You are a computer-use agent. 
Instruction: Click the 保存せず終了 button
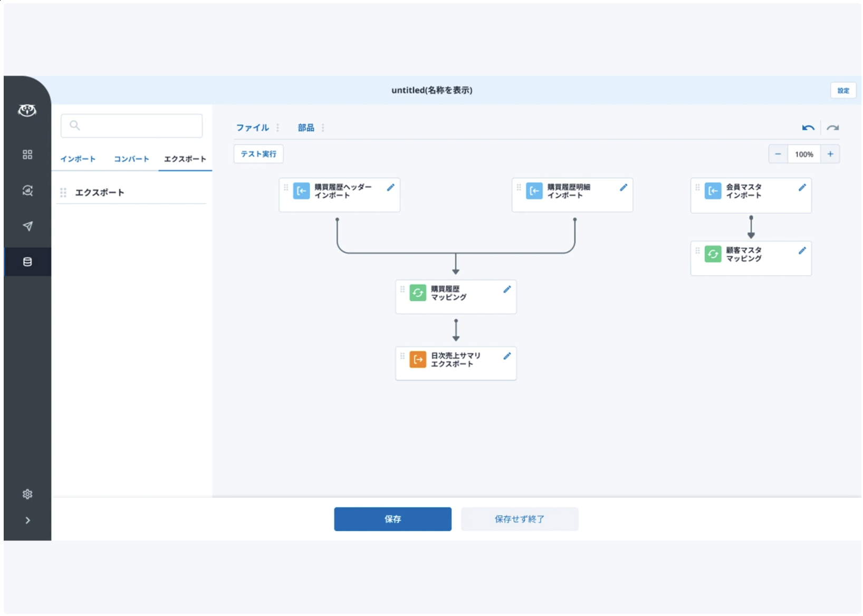pos(519,519)
